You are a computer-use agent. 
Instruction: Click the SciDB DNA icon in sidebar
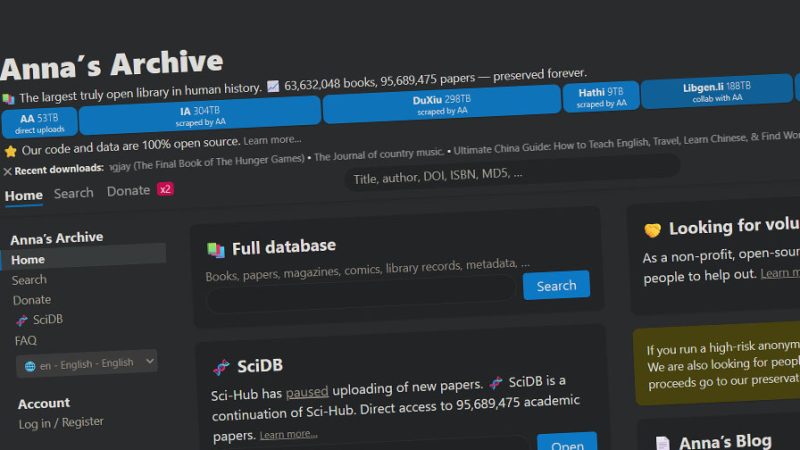[x=22, y=321]
